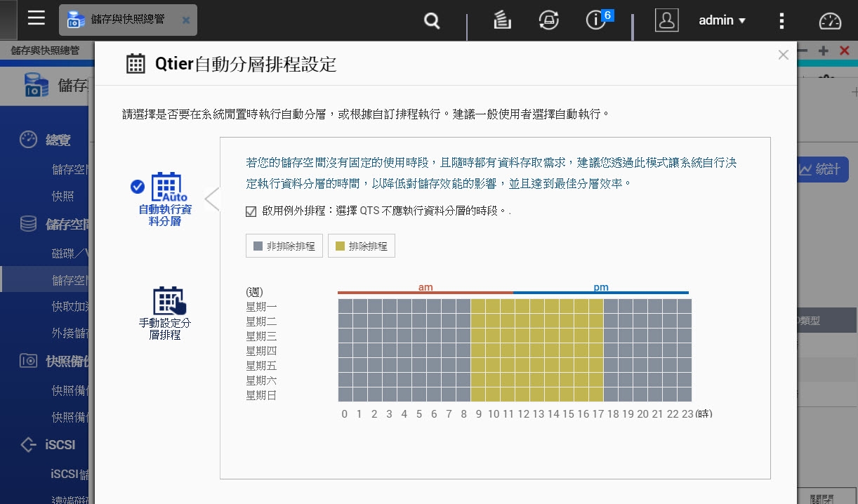Toggle 星期二 cell at hour 5
Screen dimensions: 858x504
pyautogui.click(x=419, y=321)
